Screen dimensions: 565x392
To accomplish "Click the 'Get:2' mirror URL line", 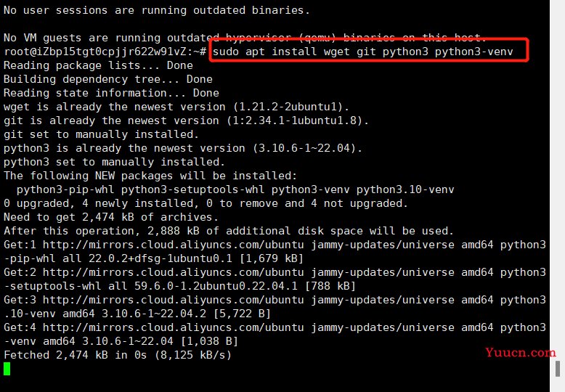I will click(x=275, y=272).
